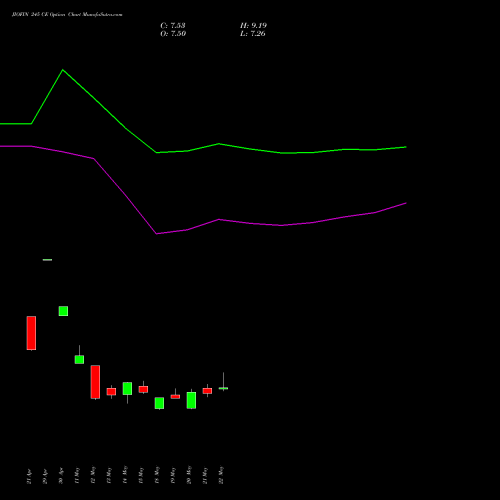The width and height of the screenshot is (500, 500).
Task: Select the 14 May date label
Action: click(x=125, y=475)
